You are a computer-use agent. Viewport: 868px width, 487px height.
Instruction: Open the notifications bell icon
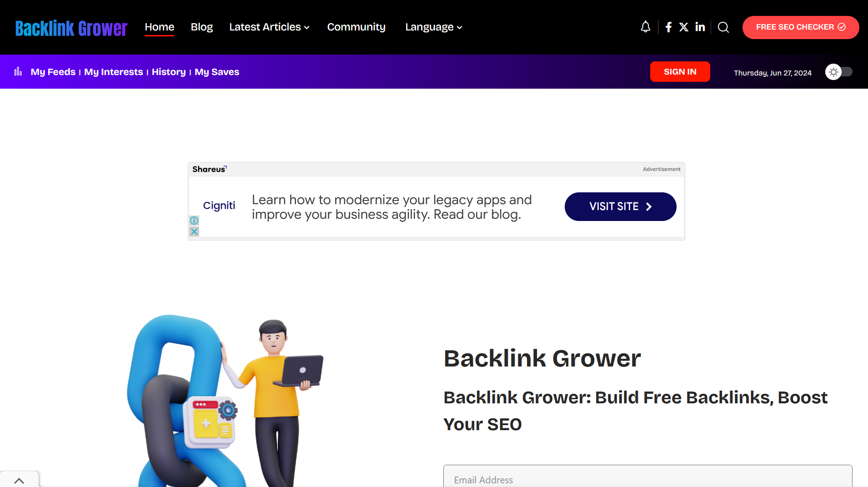pos(645,27)
